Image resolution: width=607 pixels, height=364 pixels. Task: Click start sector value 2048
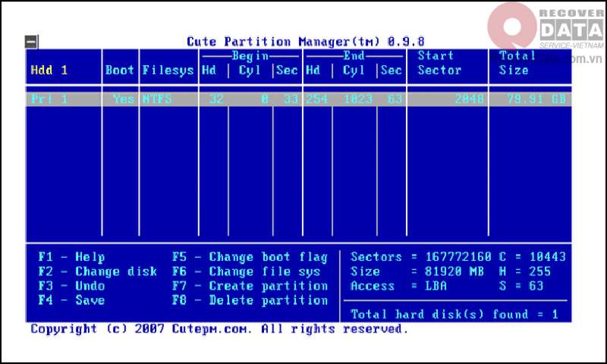coord(469,99)
